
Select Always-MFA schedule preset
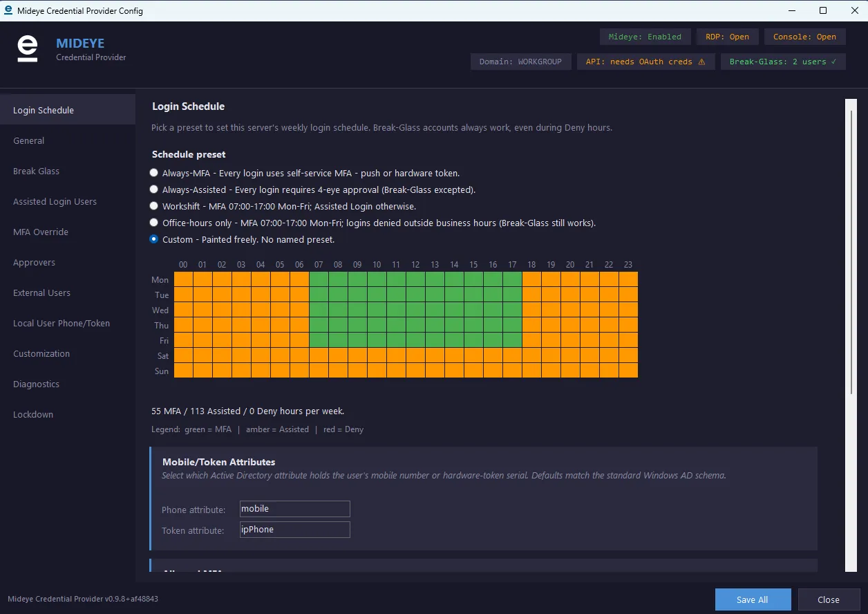154,173
